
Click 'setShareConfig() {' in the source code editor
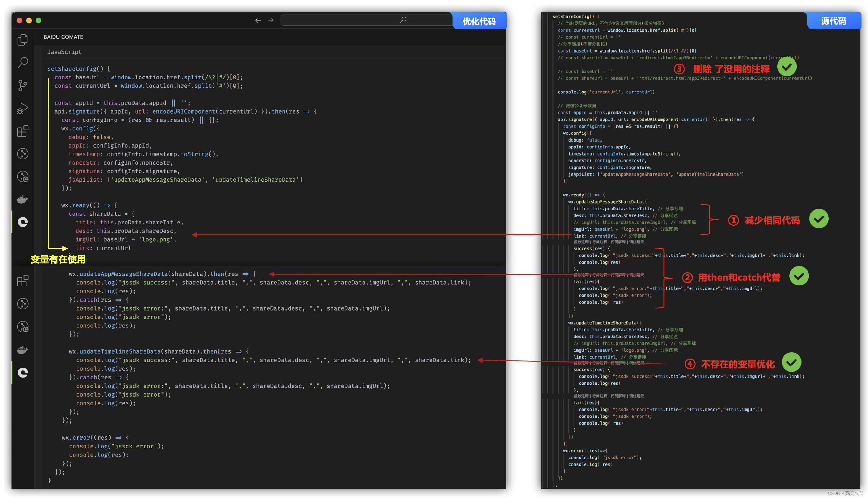pyautogui.click(x=576, y=16)
